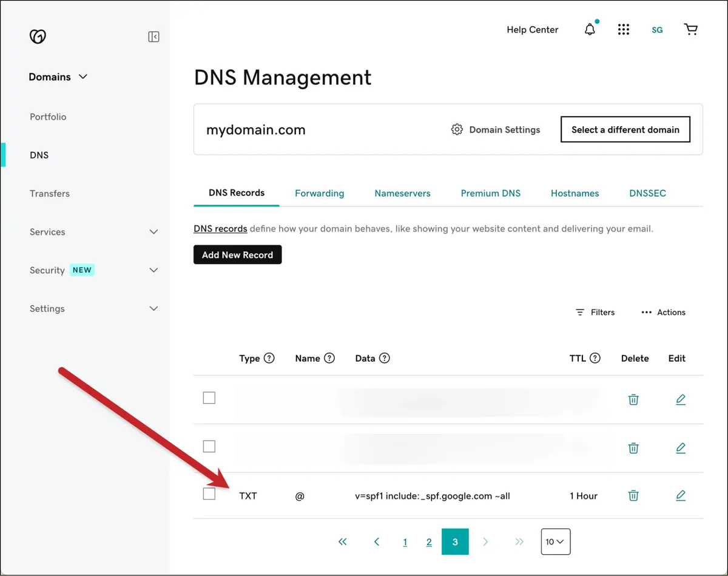728x576 pixels.
Task: Click the spf1 include data value
Action: point(433,496)
